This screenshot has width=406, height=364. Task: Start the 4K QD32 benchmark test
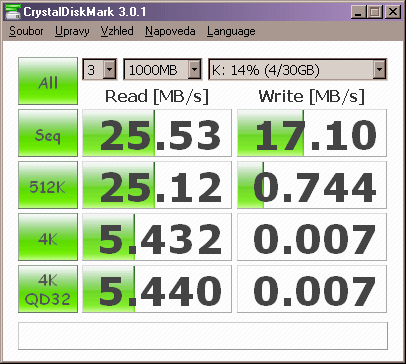pos(48,289)
